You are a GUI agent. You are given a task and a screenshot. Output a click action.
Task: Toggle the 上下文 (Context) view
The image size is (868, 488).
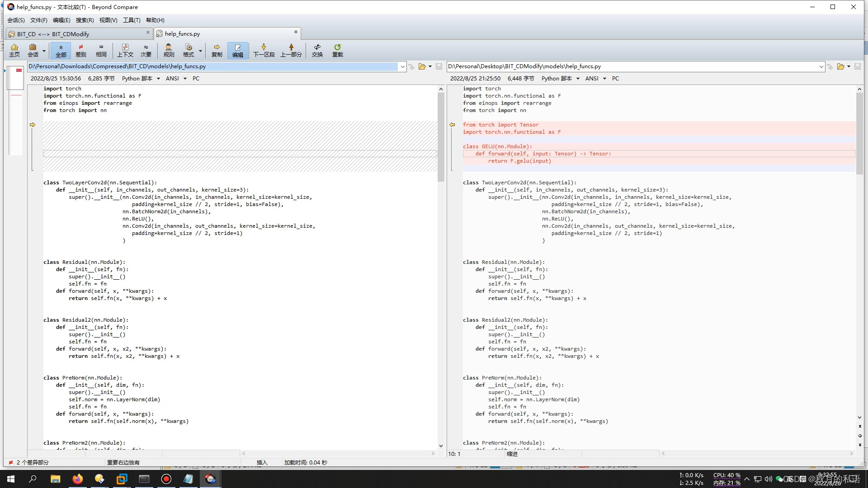click(125, 50)
